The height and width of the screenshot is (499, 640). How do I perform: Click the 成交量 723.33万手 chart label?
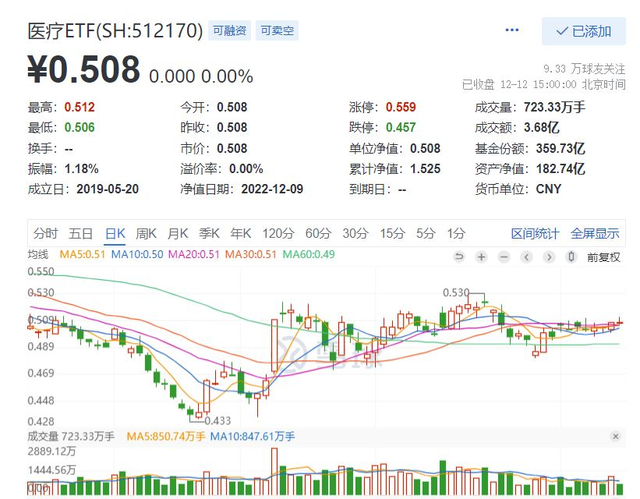(71, 437)
